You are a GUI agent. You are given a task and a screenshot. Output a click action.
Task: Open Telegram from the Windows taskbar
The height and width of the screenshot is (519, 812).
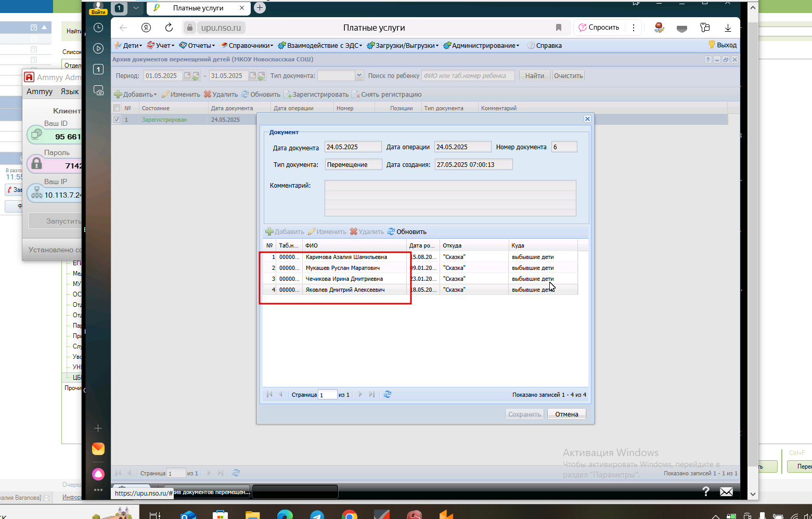pos(317,514)
